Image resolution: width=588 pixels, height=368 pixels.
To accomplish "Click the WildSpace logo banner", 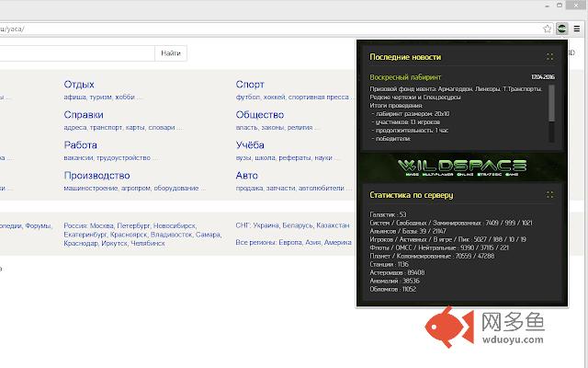I will click(462, 167).
